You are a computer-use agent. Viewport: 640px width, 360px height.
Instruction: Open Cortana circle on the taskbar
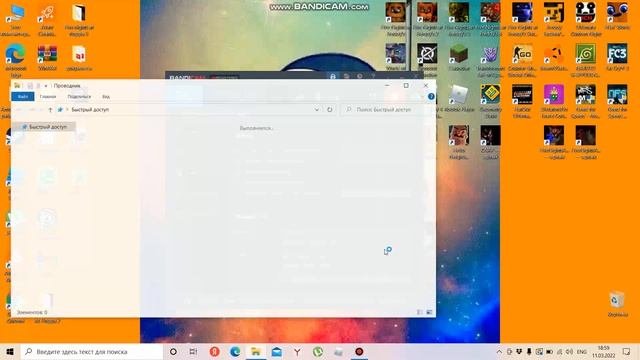pos(173,351)
